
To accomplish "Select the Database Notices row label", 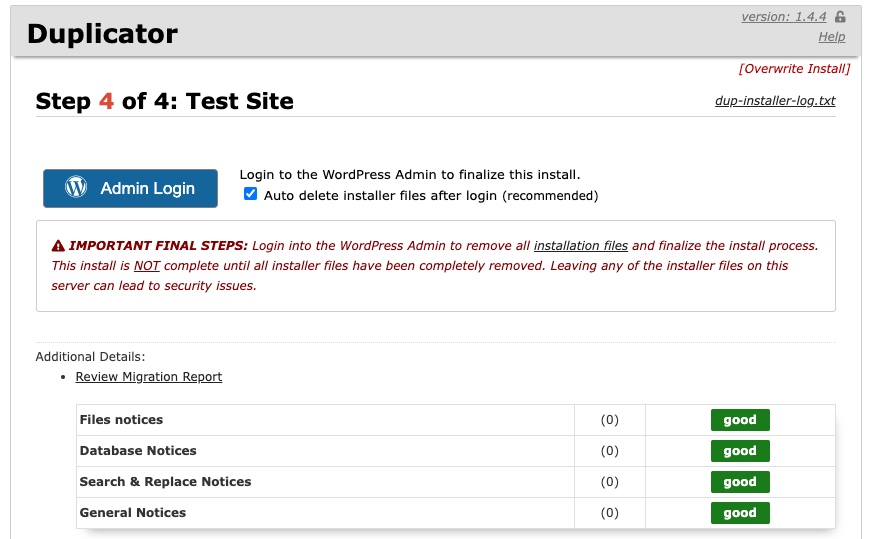I will pyautogui.click(x=138, y=451).
